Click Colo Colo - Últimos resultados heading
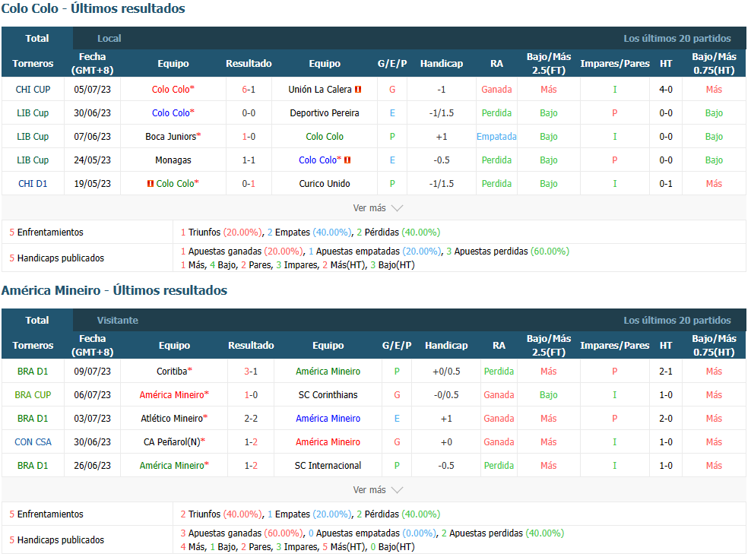The height and width of the screenshot is (560, 751). 93,8
